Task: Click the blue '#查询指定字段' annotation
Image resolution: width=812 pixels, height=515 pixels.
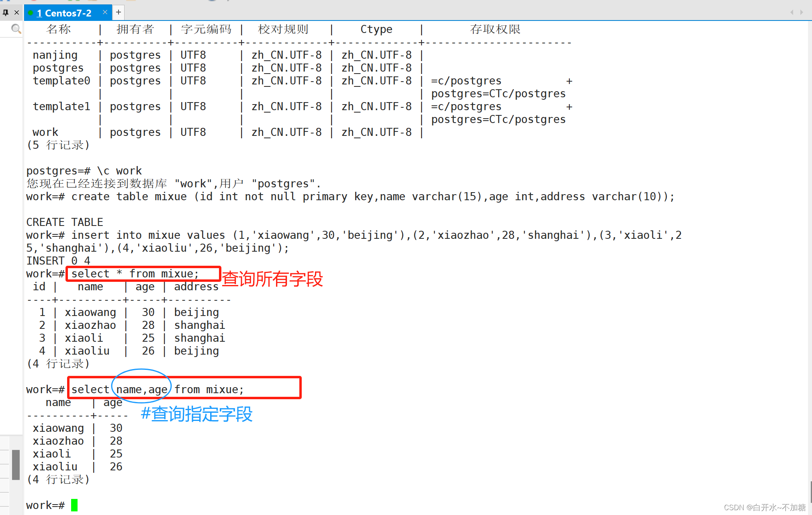Action: click(x=196, y=414)
